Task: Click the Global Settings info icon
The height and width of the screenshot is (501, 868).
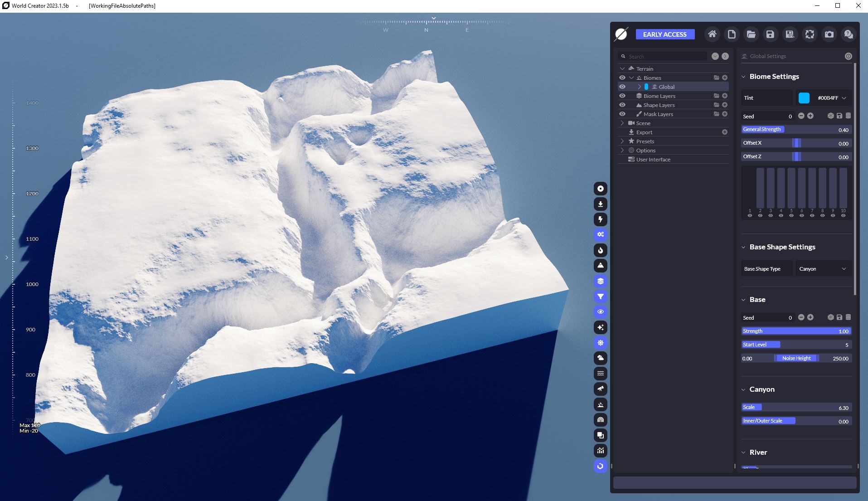Action: click(849, 56)
